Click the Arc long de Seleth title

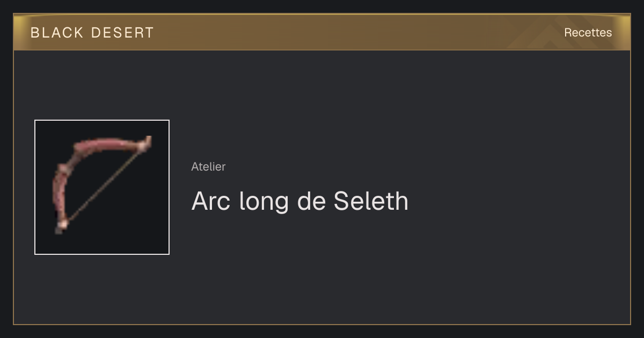tap(300, 201)
